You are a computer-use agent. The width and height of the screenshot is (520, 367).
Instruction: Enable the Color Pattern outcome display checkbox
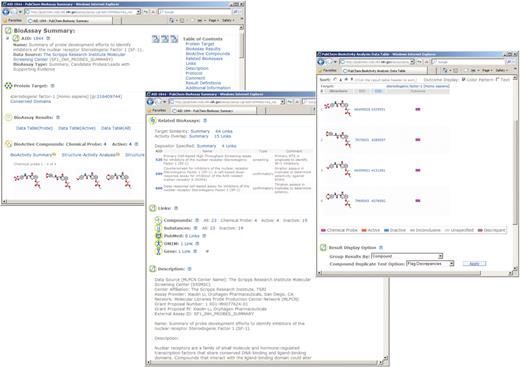coord(464,80)
